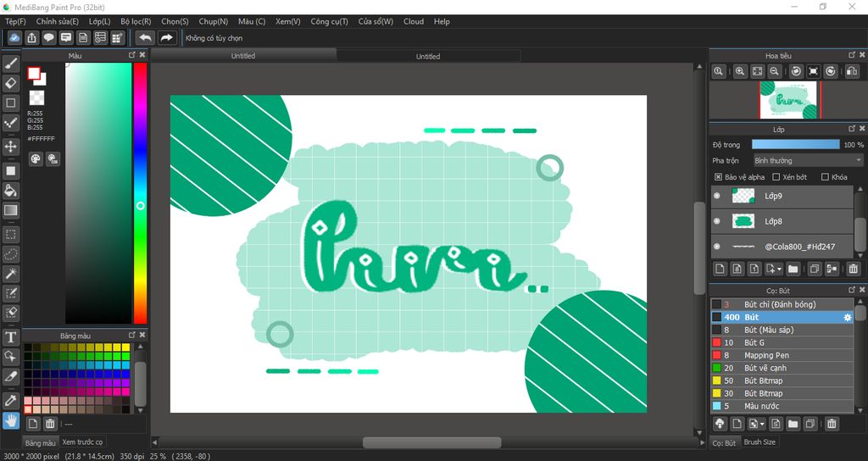Switch to the second Untitled document tab
The image size is (868, 461).
[428, 57]
